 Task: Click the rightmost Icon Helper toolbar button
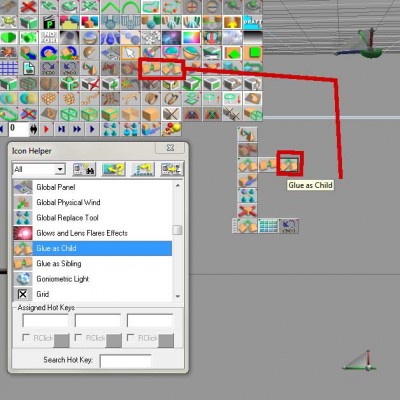pos(172,169)
